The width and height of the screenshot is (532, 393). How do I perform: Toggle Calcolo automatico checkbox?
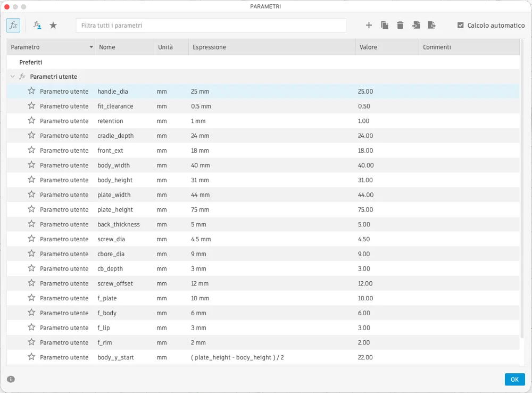coord(460,25)
